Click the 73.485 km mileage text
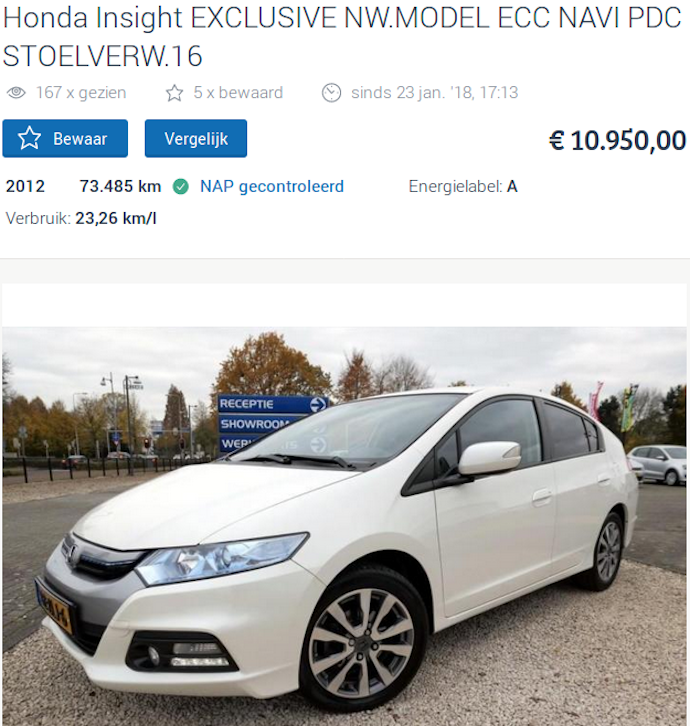This screenshot has width=690, height=726. click(120, 186)
